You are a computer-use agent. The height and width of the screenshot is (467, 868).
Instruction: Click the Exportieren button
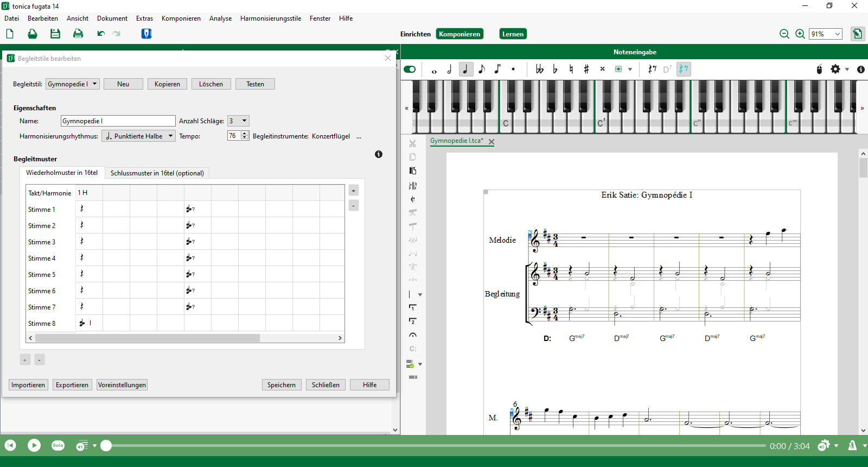72,385
